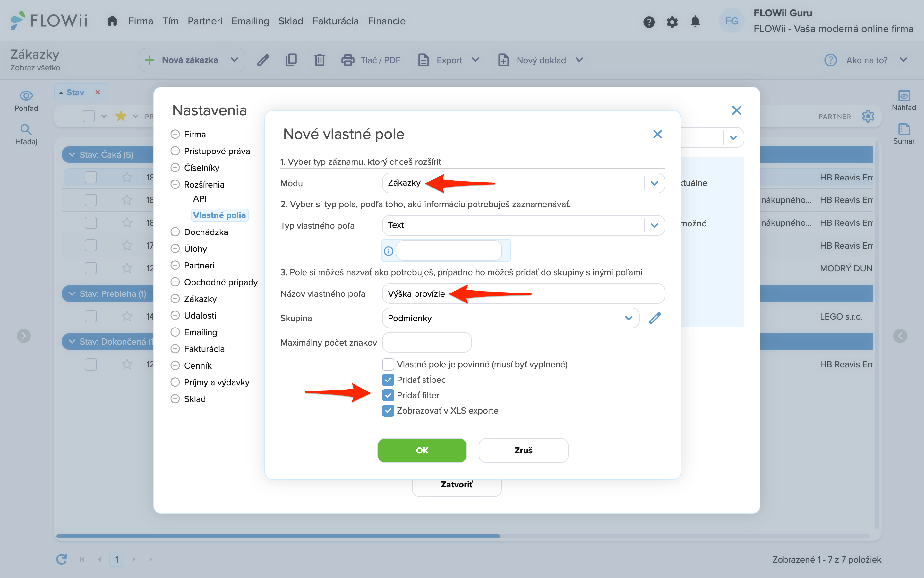Click the column settings gear next to PARTNER
This screenshot has height=578, width=924.
click(x=868, y=116)
